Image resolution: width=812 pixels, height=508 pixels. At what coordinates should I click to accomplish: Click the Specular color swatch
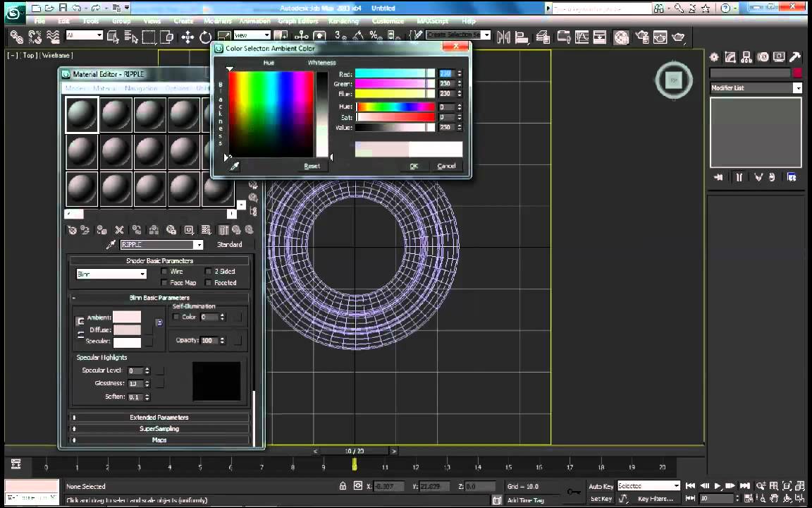pos(127,342)
